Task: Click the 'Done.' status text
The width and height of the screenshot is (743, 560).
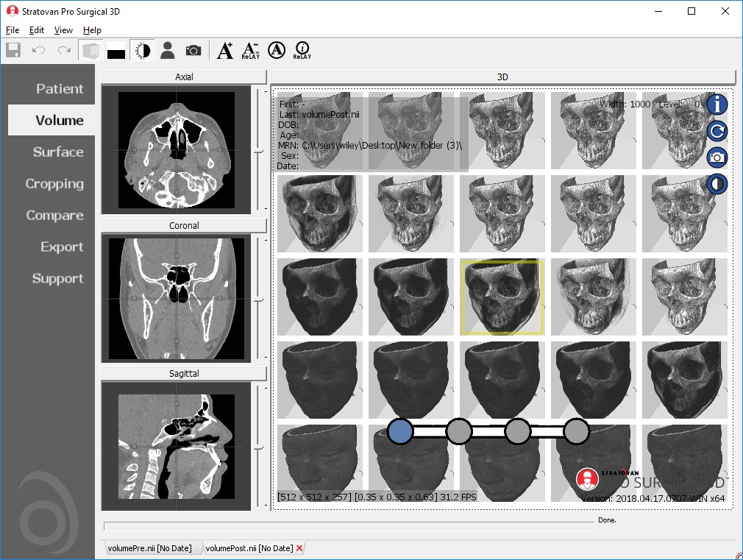Action: [607, 520]
